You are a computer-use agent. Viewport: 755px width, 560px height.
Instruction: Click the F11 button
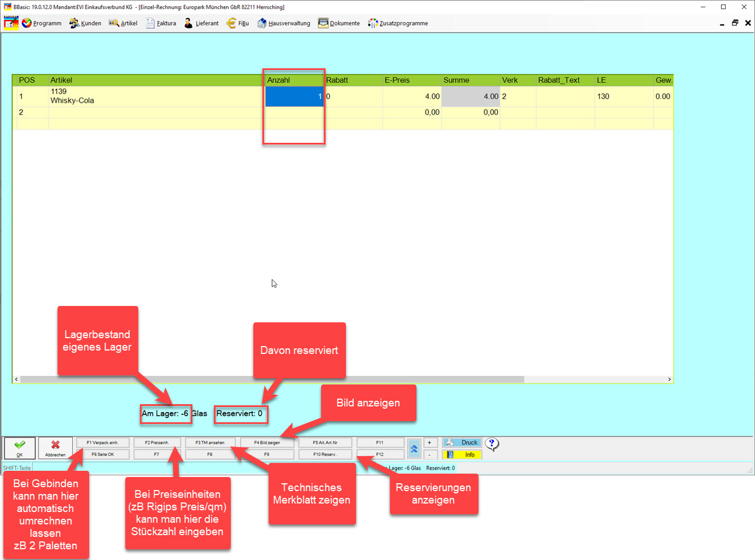[380, 443]
